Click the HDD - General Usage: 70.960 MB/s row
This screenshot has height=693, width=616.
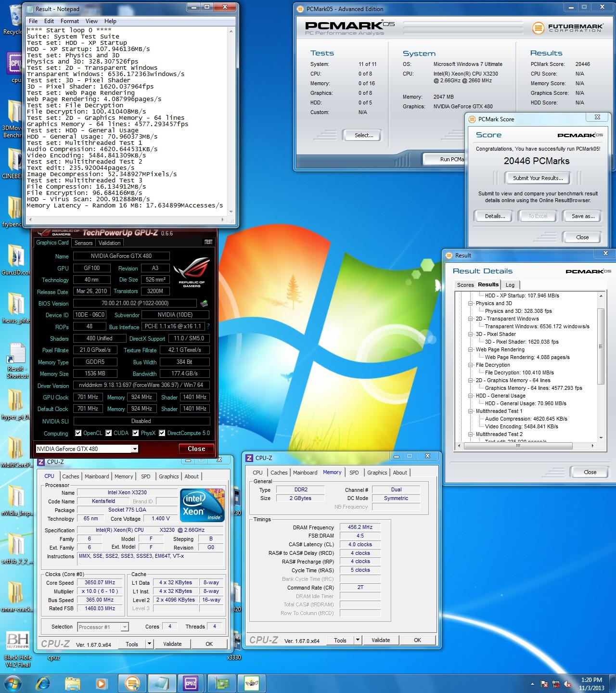[526, 403]
